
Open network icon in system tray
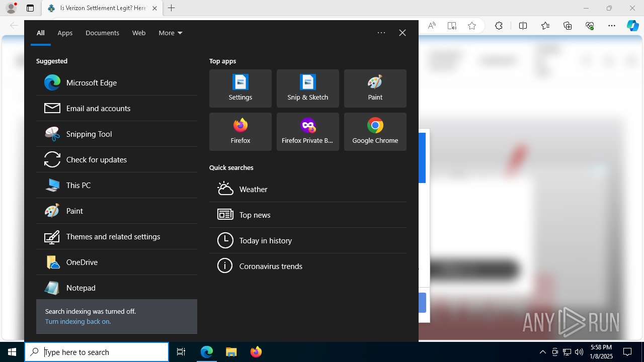[x=567, y=352]
